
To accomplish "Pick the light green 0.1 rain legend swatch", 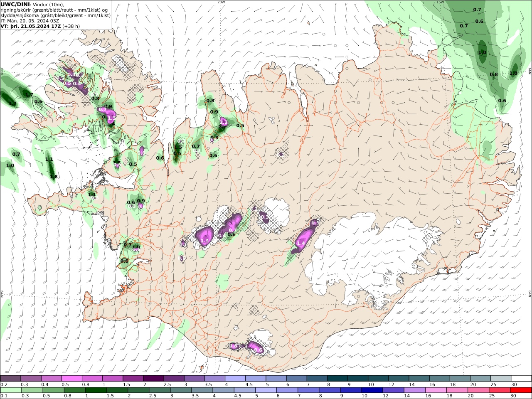I will pos(11,390).
